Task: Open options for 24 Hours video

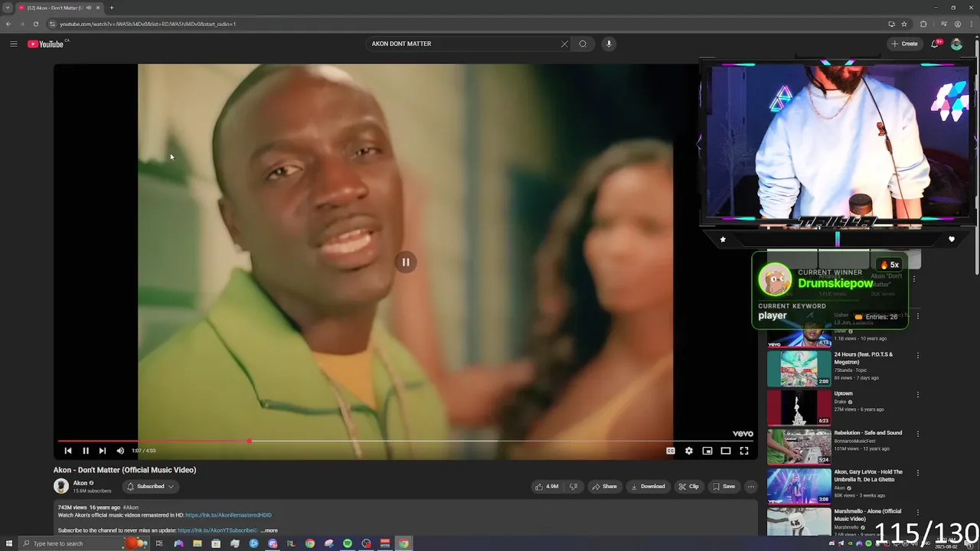Action: coord(917,355)
